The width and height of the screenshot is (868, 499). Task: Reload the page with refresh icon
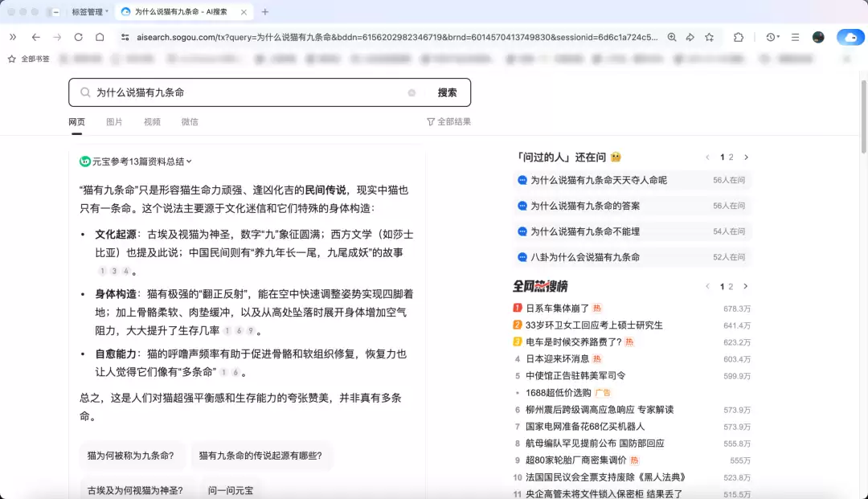click(x=78, y=37)
